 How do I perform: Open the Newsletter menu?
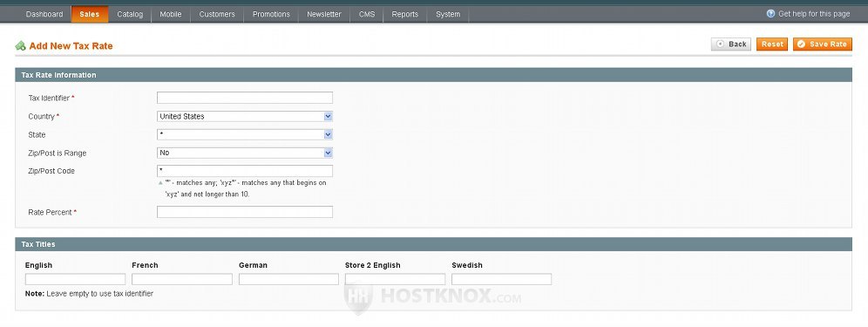point(324,15)
